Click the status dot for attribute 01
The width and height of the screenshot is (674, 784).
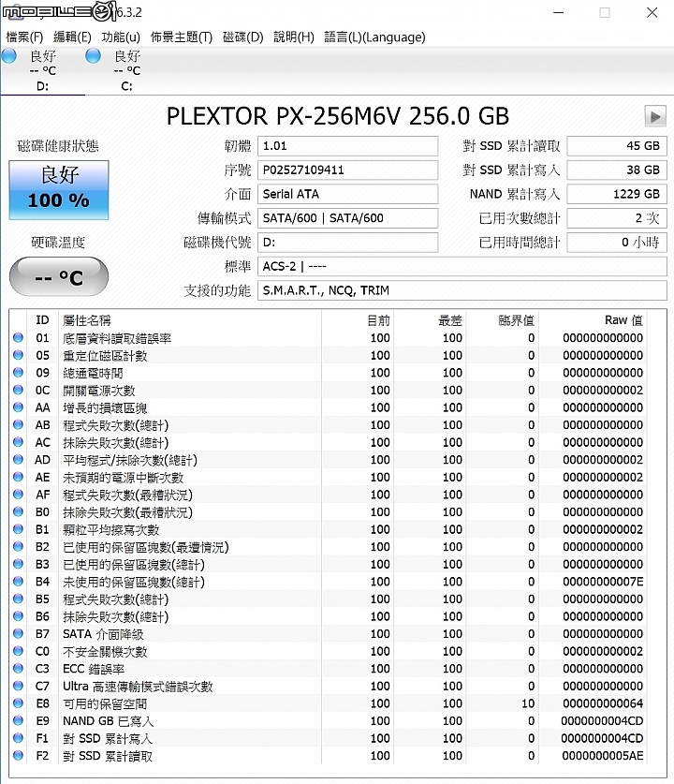(x=19, y=337)
